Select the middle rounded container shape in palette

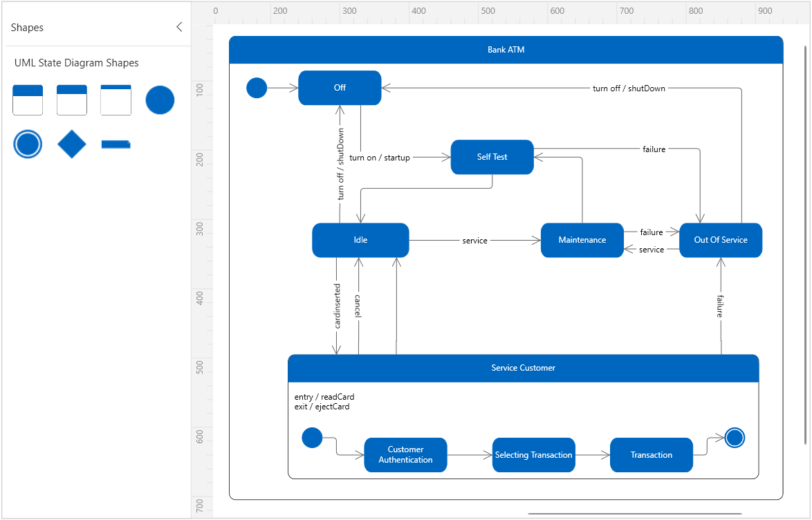click(x=71, y=100)
